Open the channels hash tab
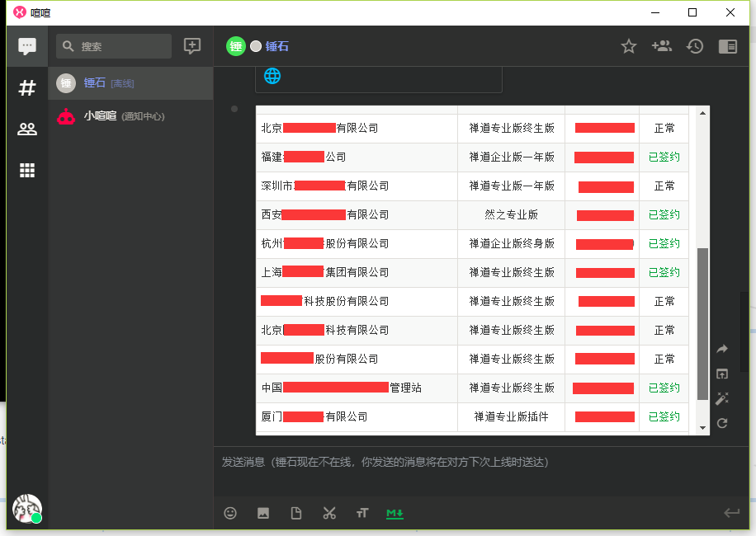The height and width of the screenshot is (536, 756). (x=27, y=87)
